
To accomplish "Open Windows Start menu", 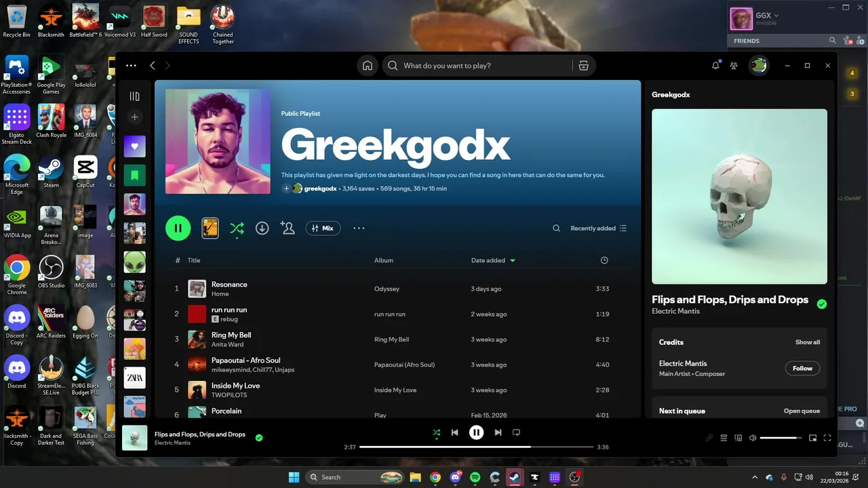I will pos(294,477).
